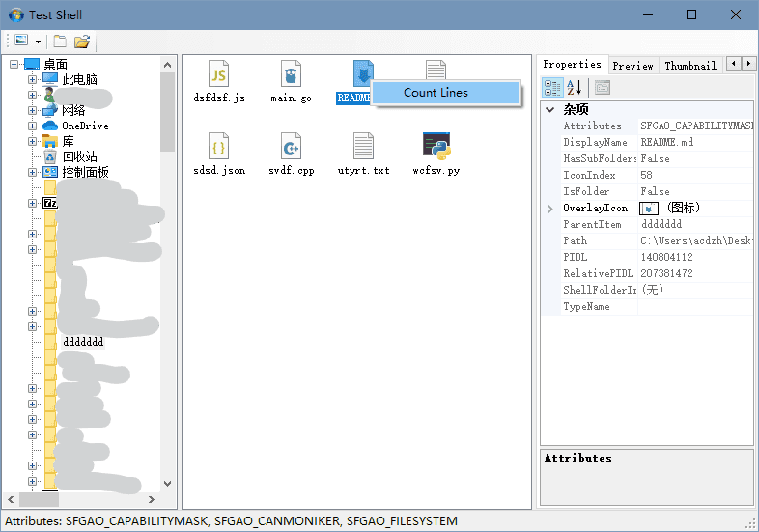Expand the OverlayIcon property

[x=550, y=209]
